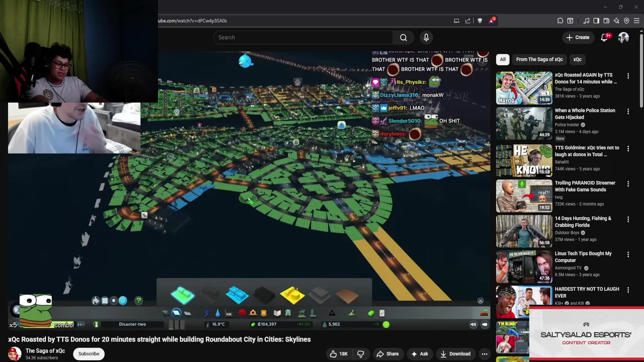This screenshot has height=362, width=644.
Task: Toggle game speed fast-forward arrows
Action: click(x=79, y=324)
